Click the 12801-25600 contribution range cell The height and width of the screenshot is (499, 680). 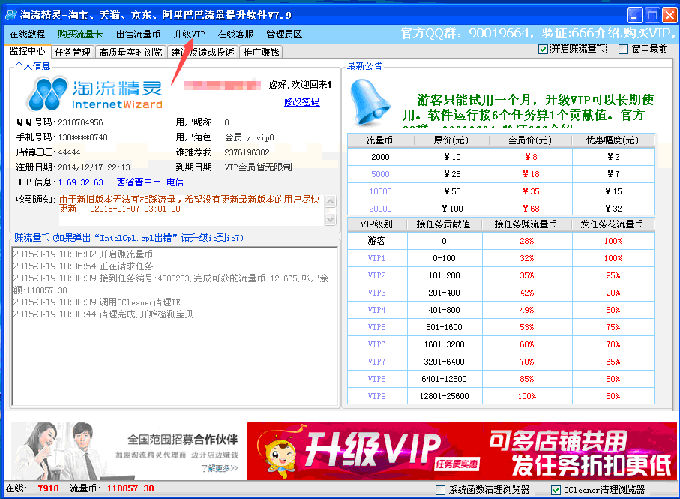coord(445,396)
